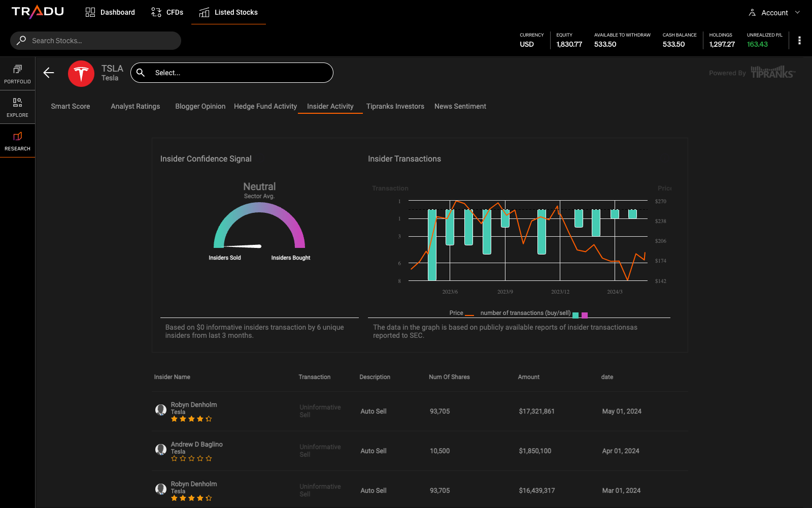Click the Tesla logo icon
Viewport: 812px width, 508px height.
81,74
